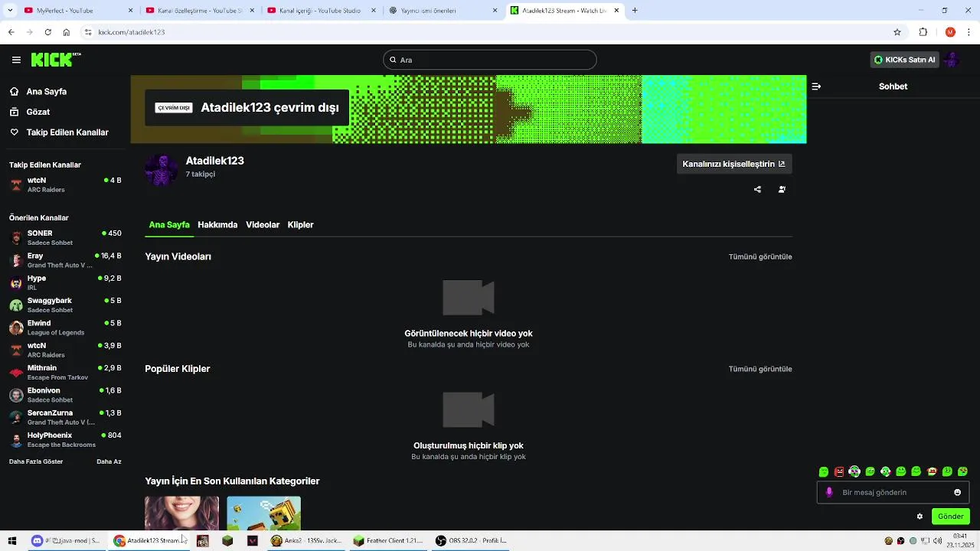
Task: Click Tümünü görüntüle for Popüler Klipler
Action: click(760, 369)
